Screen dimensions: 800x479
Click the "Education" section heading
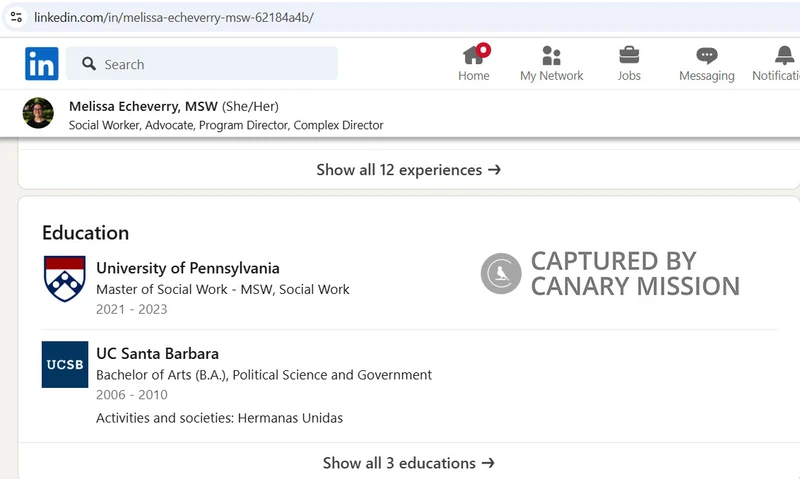click(x=86, y=233)
